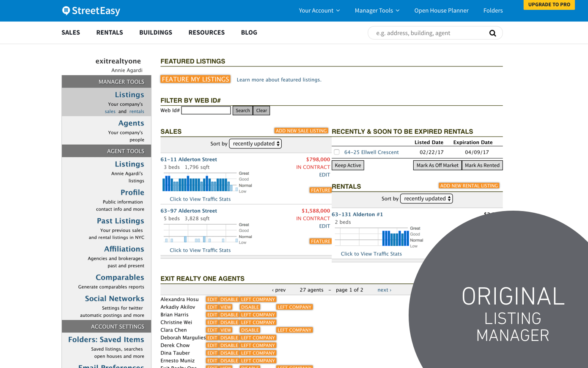Feature the 63-97 Alderton Street listing
The height and width of the screenshot is (368, 588).
(x=321, y=241)
